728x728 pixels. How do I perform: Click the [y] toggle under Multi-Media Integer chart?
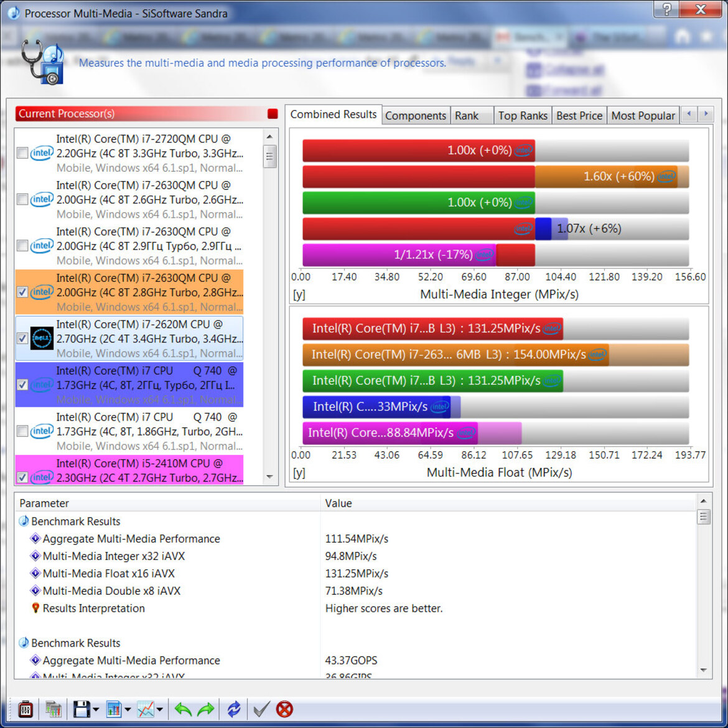point(299,294)
